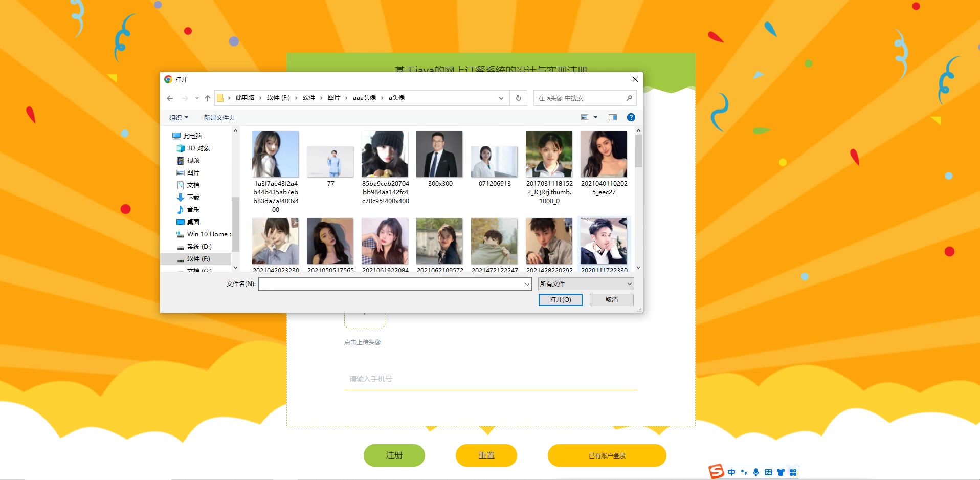Select 此电脑 in the breadcrumb path
This screenshot has height=480, width=980.
245,98
